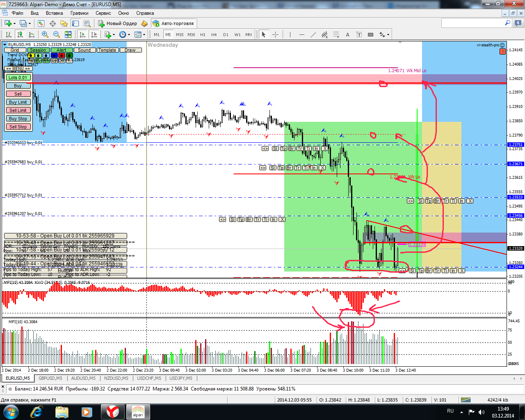525x420 pixels.
Task: Switch chart to line chart type
Action: pyautogui.click(x=31, y=34)
